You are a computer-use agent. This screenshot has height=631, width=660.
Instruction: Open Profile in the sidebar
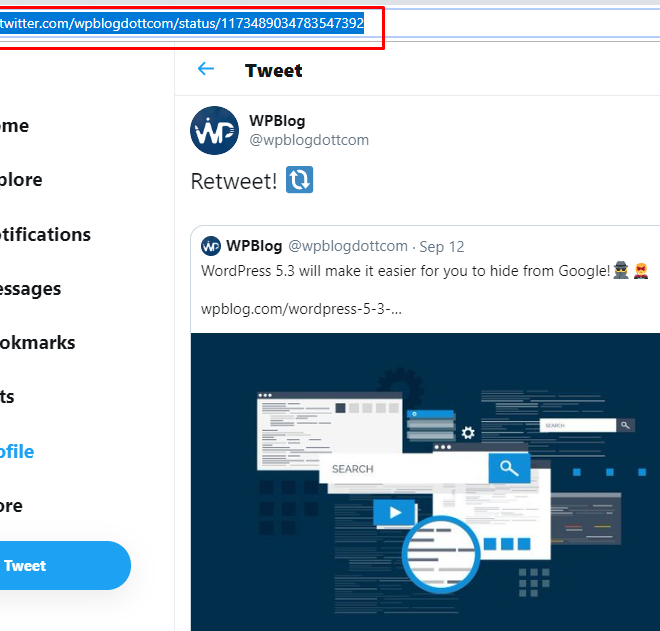pyautogui.click(x=17, y=451)
